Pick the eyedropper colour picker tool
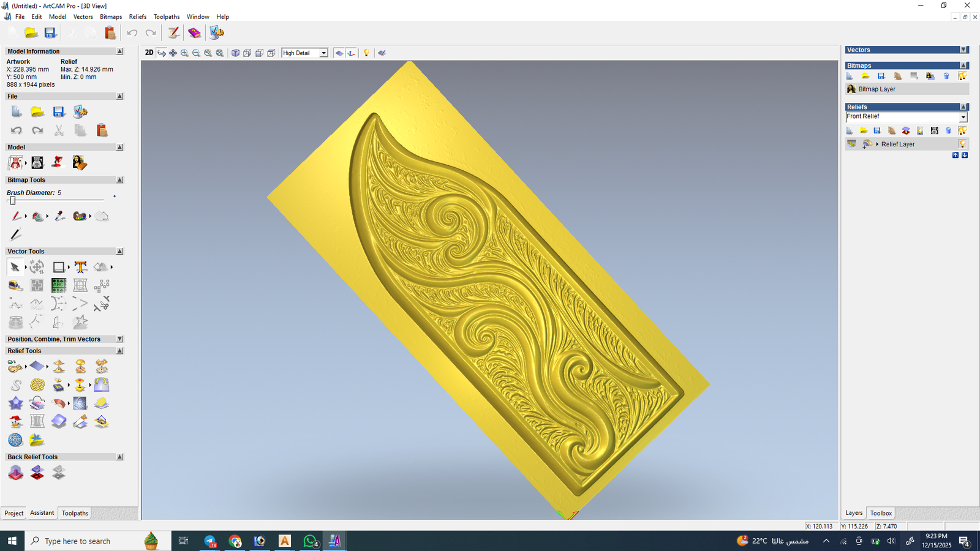Screen dimensions: 980x551 [x=59, y=216]
